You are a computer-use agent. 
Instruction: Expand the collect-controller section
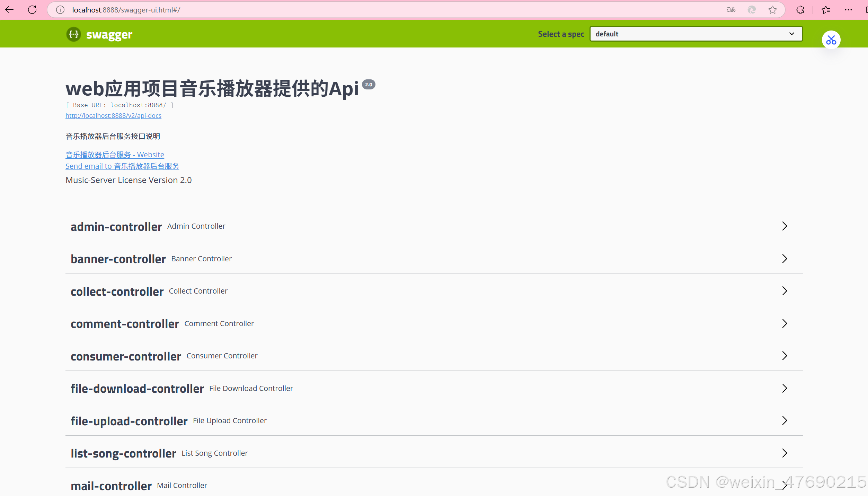click(117, 291)
